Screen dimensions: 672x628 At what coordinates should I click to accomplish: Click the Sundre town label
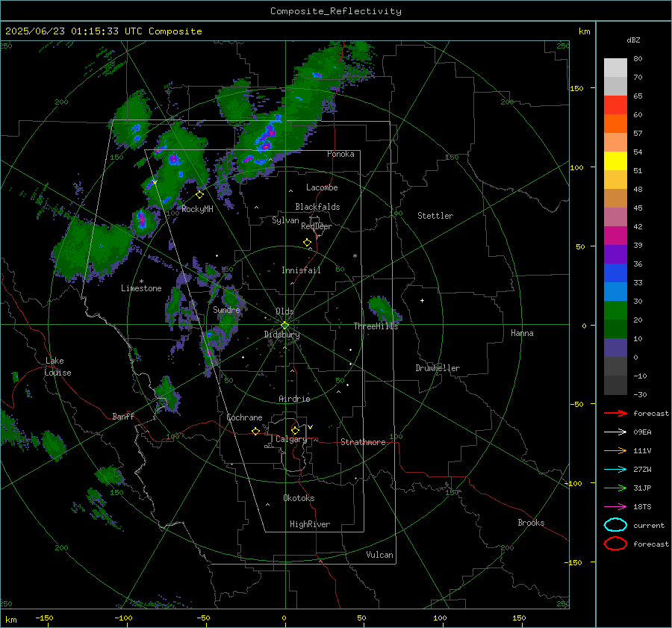226,310
